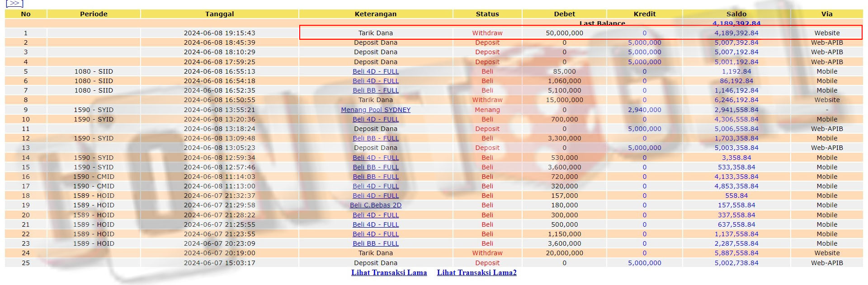Open the Menang Pool SYDNEY link
Viewport: 868px width, 285px height.
375,110
